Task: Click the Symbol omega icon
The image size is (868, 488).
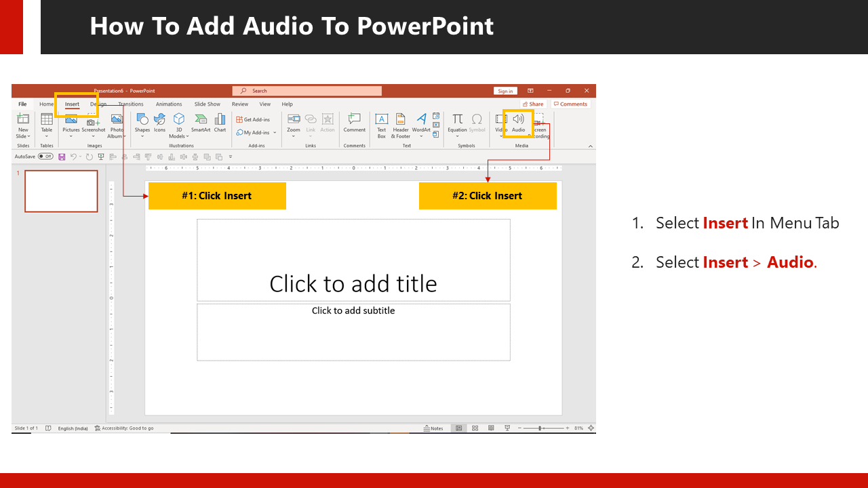Action: coord(477,119)
